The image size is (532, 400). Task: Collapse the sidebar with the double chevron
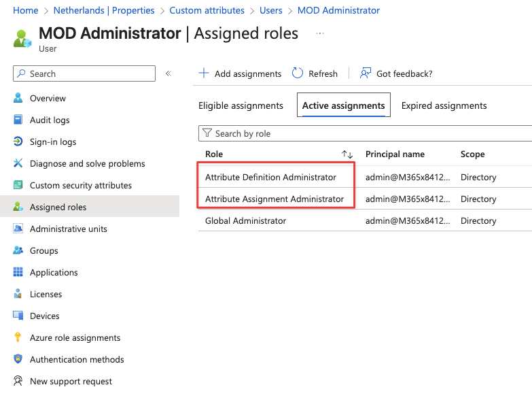coord(169,73)
